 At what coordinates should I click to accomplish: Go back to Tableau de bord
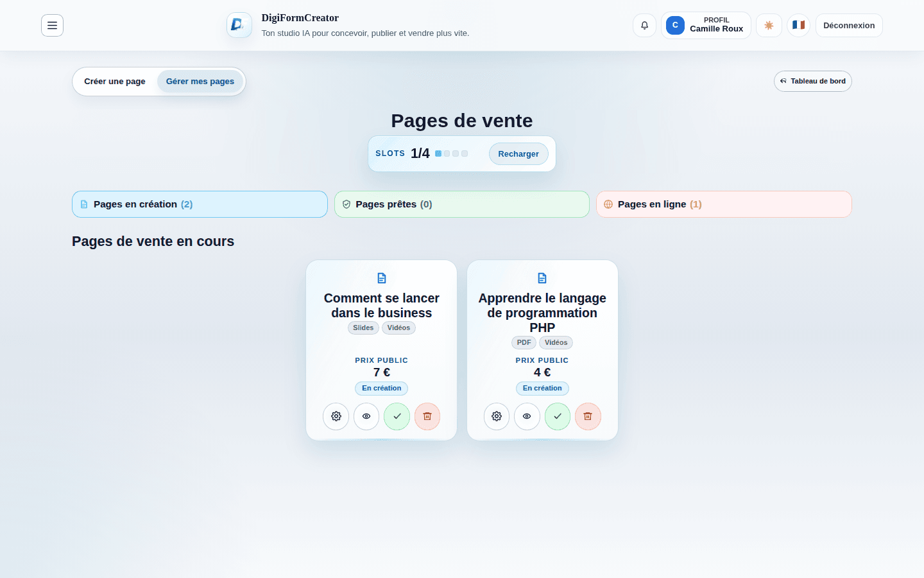(813, 82)
